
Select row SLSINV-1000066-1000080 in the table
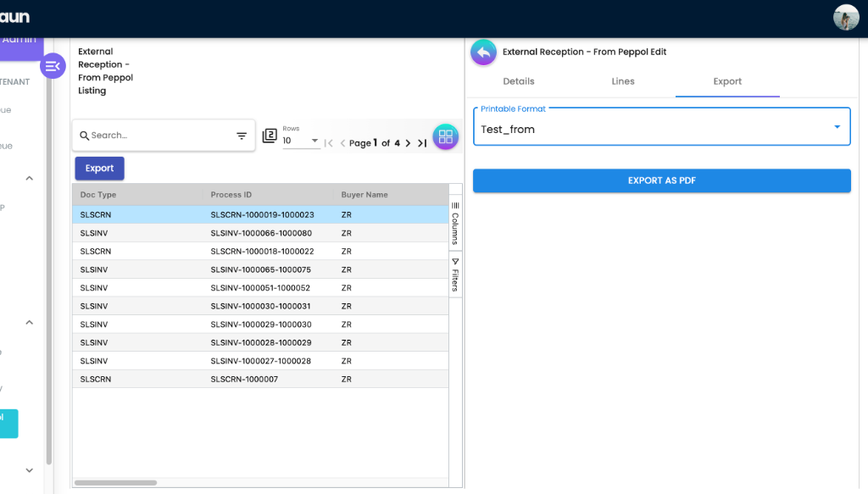(254, 233)
